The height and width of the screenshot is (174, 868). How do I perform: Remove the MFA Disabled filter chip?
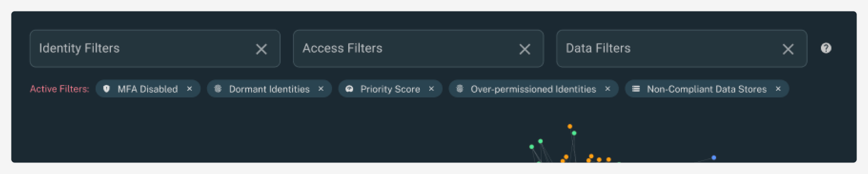click(190, 89)
